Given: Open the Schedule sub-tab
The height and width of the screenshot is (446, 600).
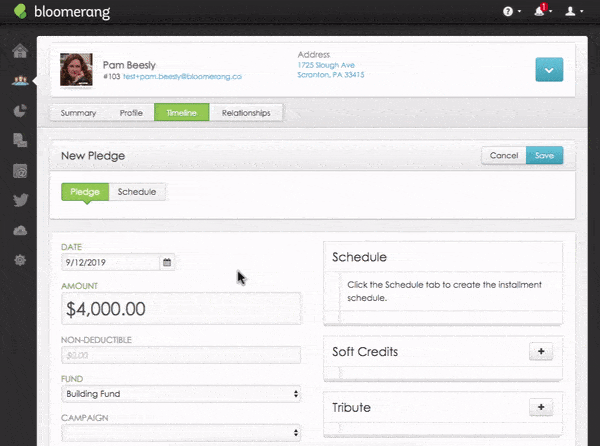Looking at the screenshot, I should [137, 192].
